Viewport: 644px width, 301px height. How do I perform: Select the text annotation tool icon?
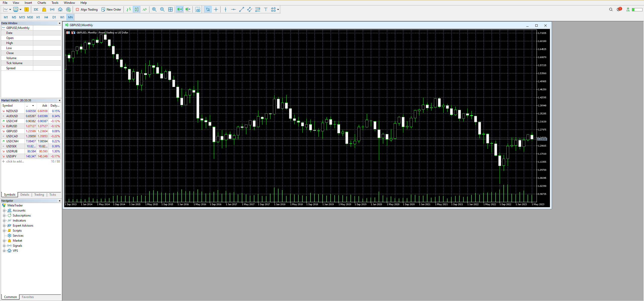[266, 10]
